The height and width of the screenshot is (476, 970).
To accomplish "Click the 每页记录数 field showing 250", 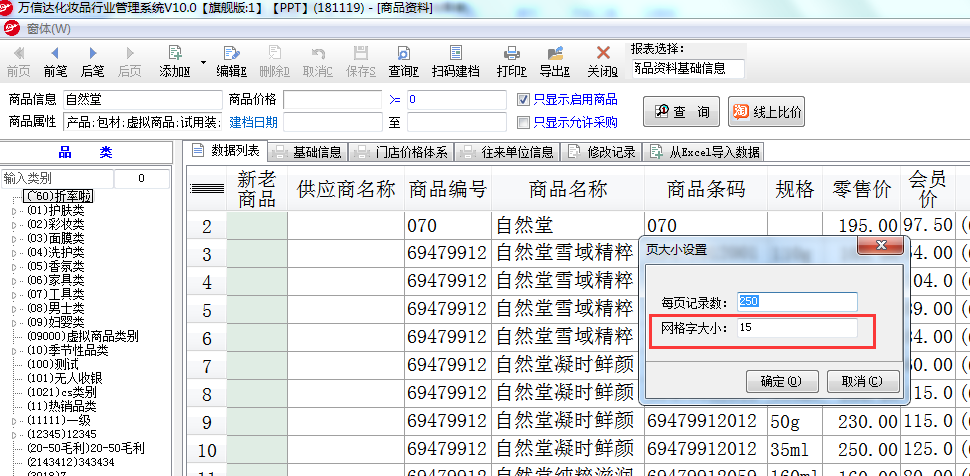I will (x=797, y=302).
